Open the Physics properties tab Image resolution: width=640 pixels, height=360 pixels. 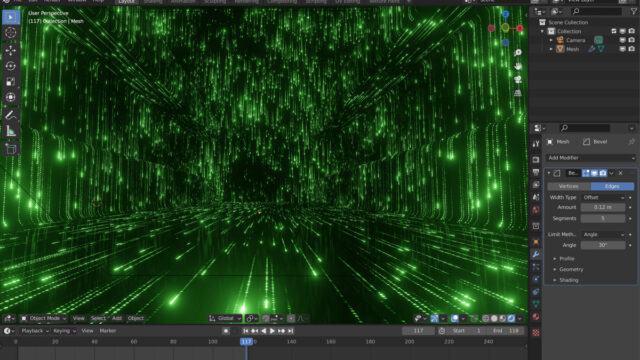(536, 279)
